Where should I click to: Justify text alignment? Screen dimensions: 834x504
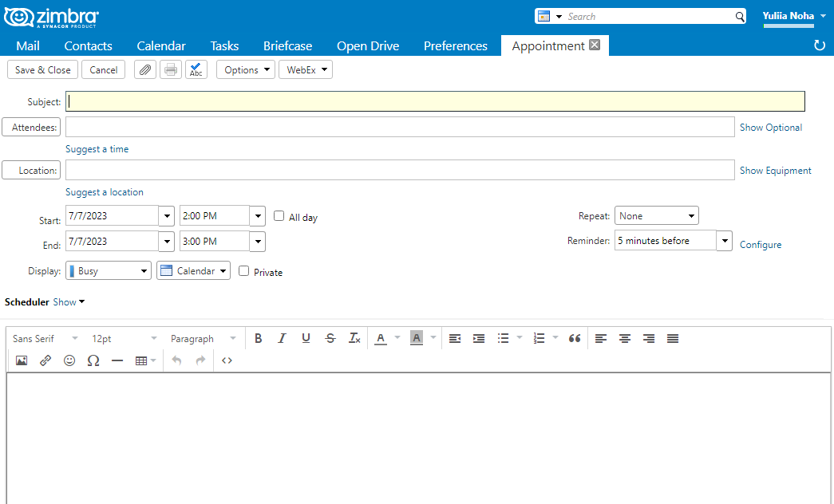[673, 339]
